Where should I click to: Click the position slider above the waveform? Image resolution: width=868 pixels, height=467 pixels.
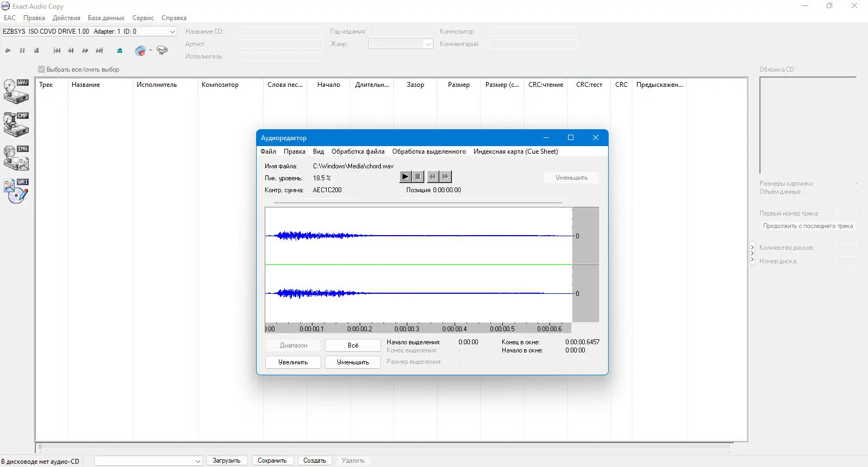click(418, 203)
